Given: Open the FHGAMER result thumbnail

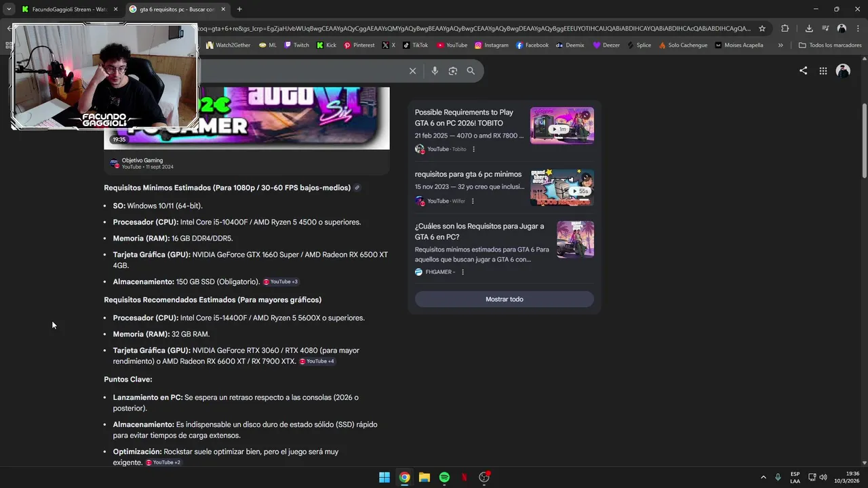Looking at the screenshot, I should pos(575,239).
